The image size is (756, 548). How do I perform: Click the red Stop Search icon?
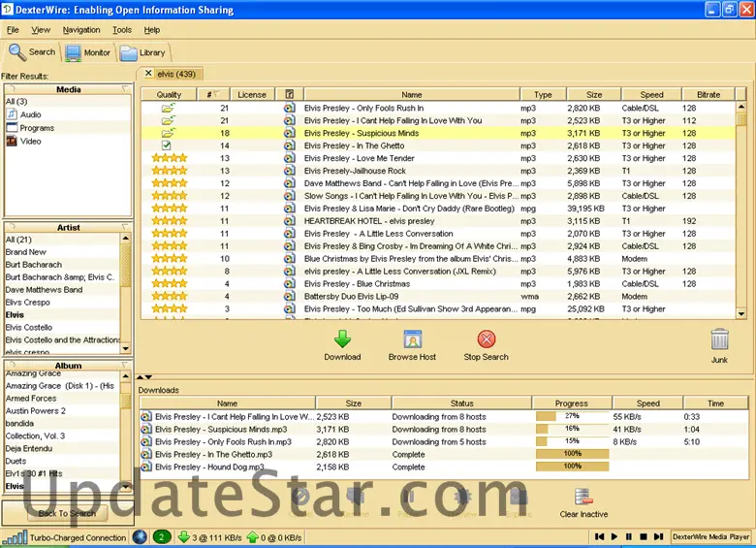486,339
